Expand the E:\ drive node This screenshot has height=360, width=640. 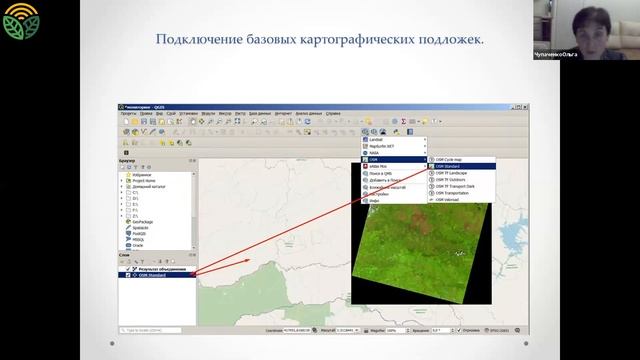(122, 204)
